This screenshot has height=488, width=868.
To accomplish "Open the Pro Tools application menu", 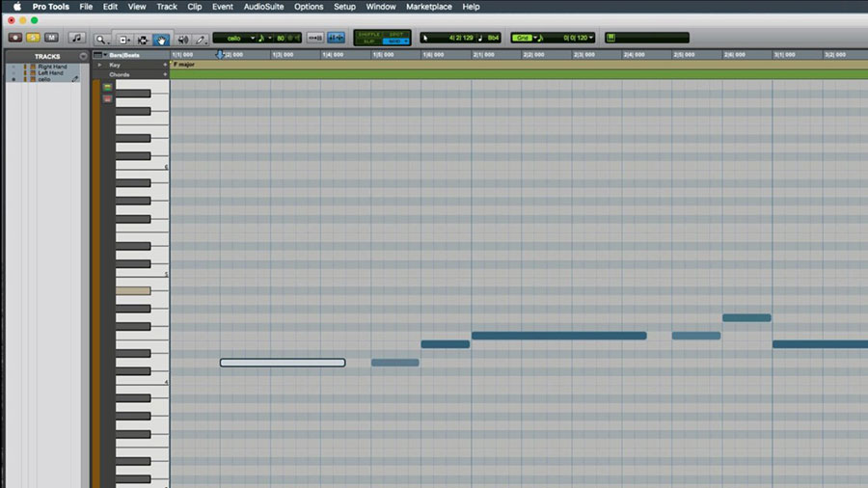I will pyautogui.click(x=50, y=7).
